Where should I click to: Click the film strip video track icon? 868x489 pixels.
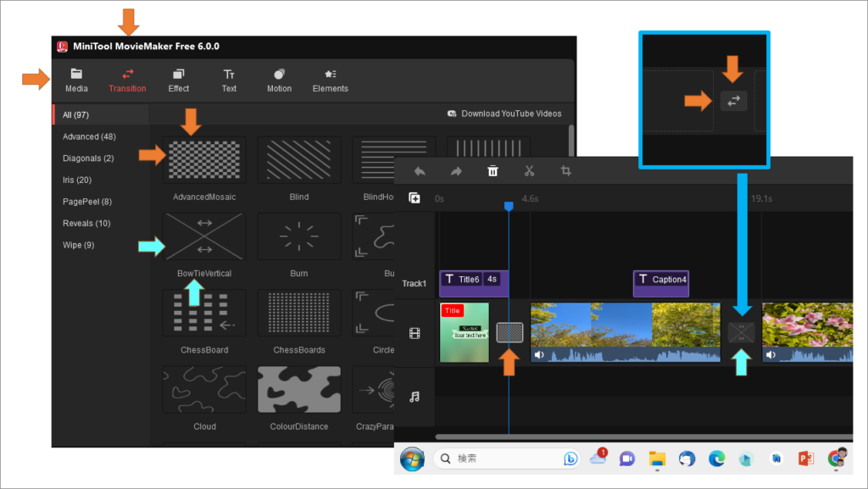(415, 332)
